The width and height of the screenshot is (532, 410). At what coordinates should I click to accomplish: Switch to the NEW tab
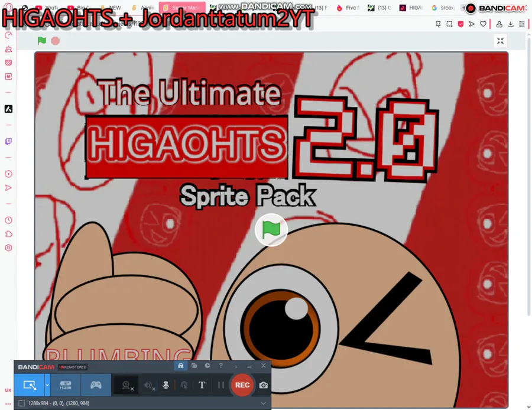[111, 8]
